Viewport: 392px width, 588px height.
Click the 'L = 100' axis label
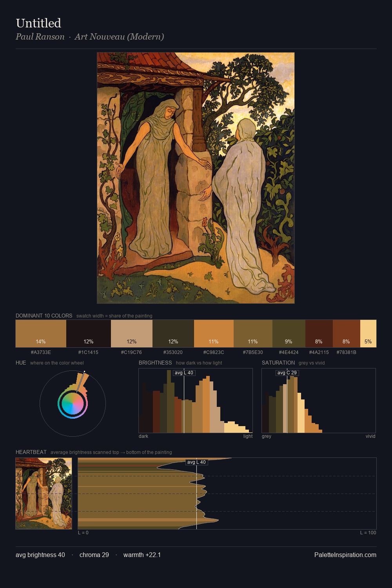368,533
